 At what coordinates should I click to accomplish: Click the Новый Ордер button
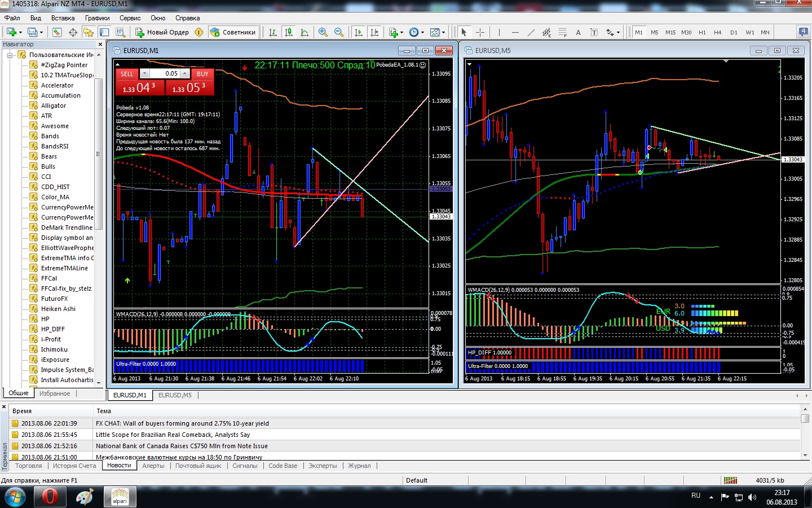coord(162,32)
